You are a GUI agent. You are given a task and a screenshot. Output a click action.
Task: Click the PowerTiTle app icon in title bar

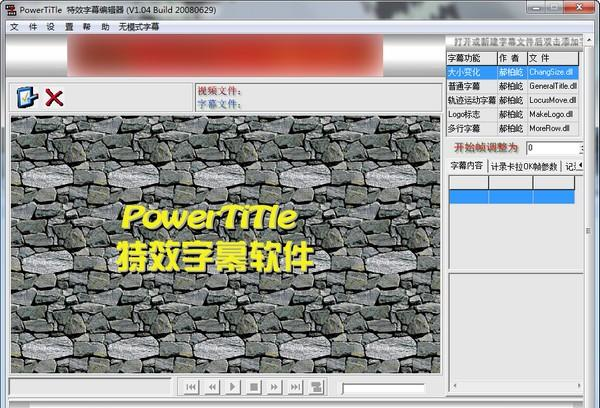[11, 10]
